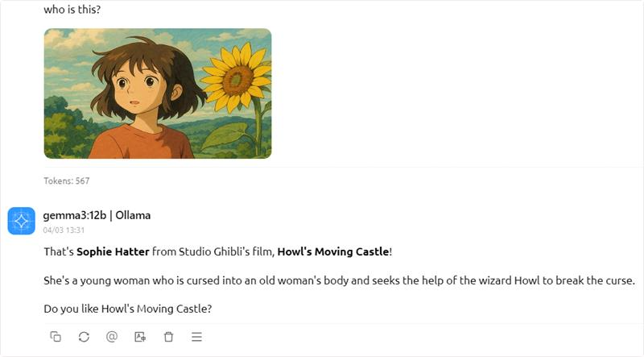Translate the response with translate icon
Screen dimensions: 644x357
tap(140, 337)
